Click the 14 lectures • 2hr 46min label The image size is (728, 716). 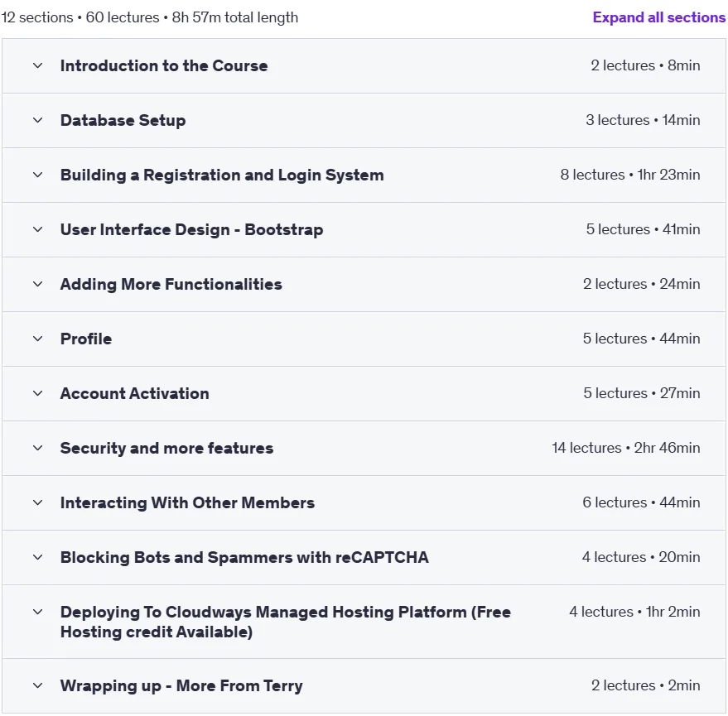pos(626,448)
